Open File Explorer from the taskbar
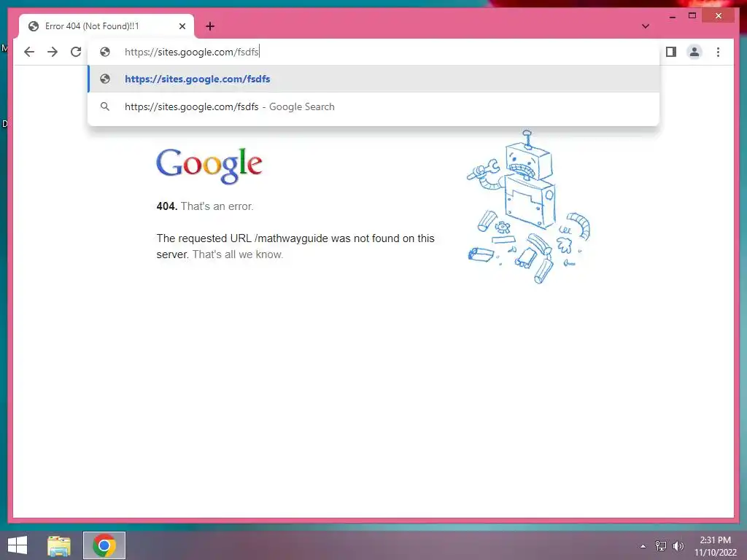 click(x=59, y=545)
